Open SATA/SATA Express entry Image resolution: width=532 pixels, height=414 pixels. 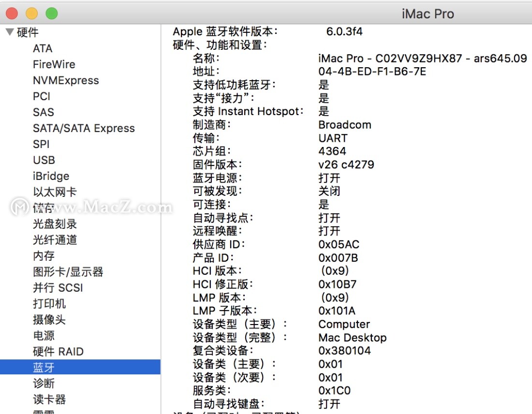84,128
